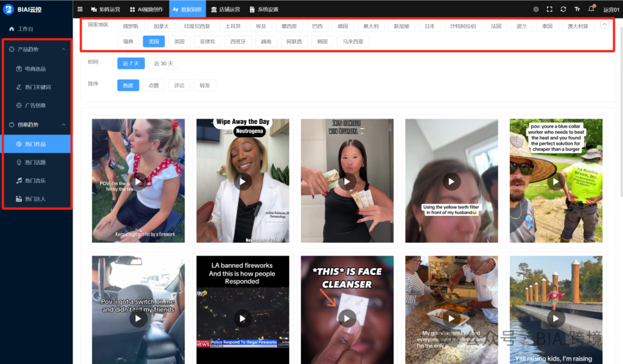The height and width of the screenshot is (364, 623).
Task: Click the 广告创意 sidebar item
Action: [36, 105]
